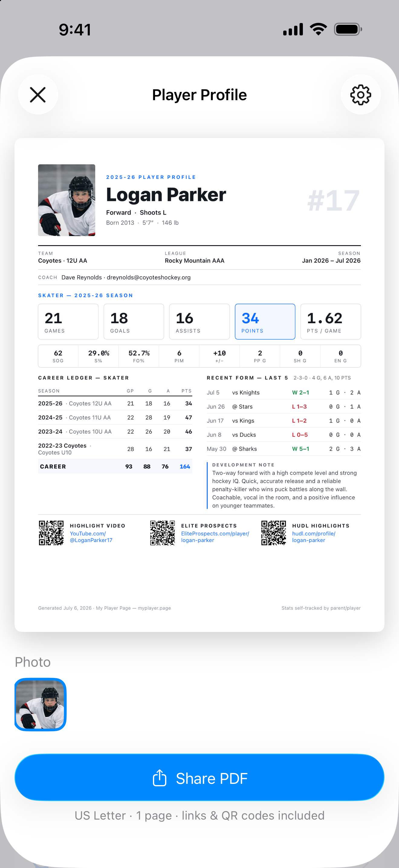Tap the career 164 points total

[185, 466]
